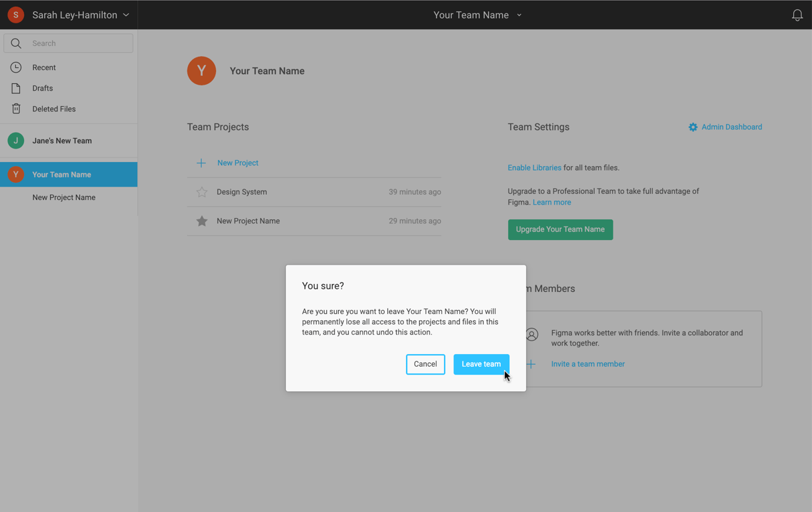Click the Drafts file icon
The height and width of the screenshot is (512, 812).
tap(16, 88)
